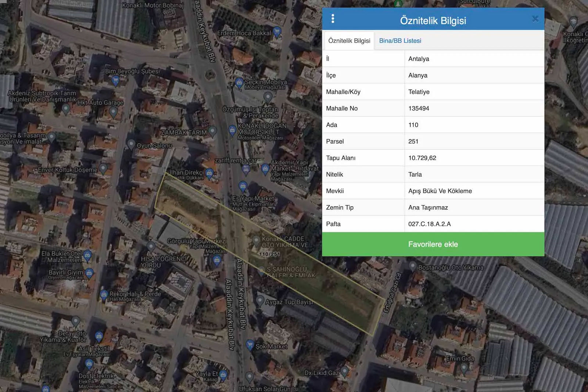This screenshot has width=588, height=392.
Task: Open the three-dot menu in panel header
Action: pyautogui.click(x=333, y=19)
